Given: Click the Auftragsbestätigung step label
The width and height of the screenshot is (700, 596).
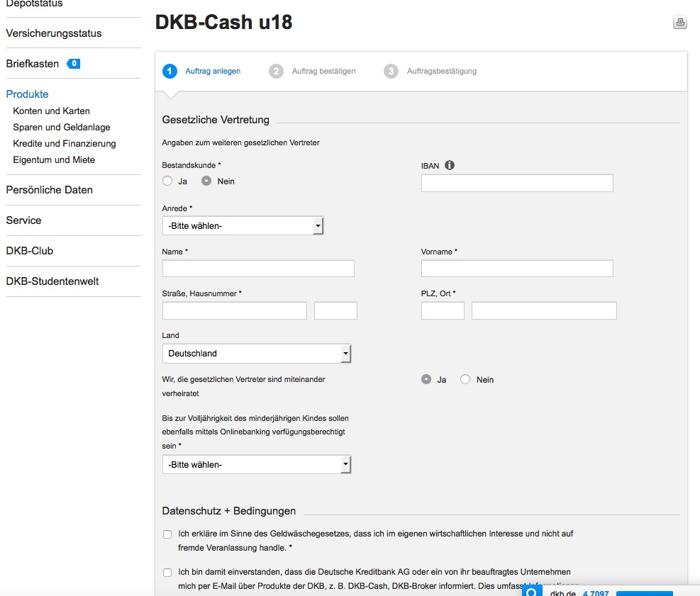Looking at the screenshot, I should coord(442,71).
